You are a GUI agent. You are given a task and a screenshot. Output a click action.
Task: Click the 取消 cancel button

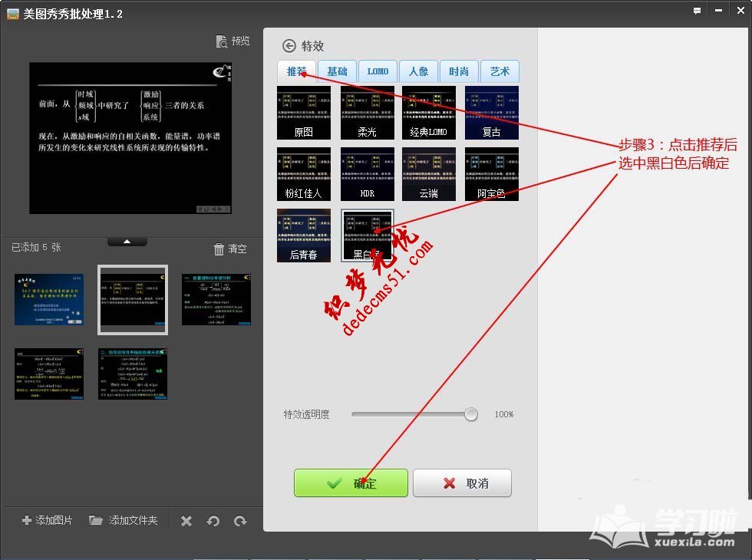(x=462, y=483)
